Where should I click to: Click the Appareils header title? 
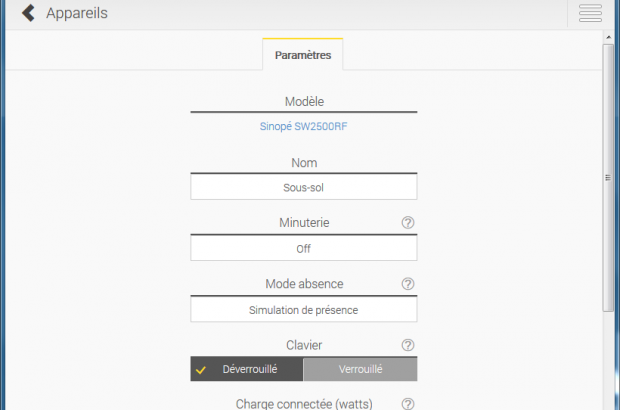click(x=77, y=14)
